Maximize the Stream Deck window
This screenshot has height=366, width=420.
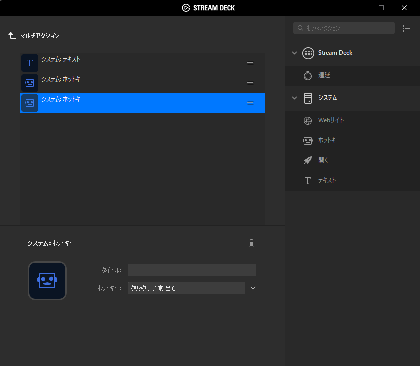click(382, 7)
